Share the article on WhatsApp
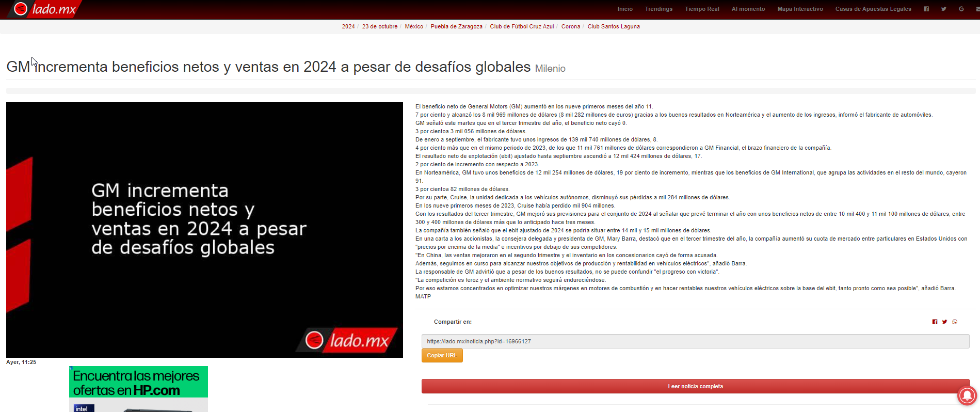The width and height of the screenshot is (980, 412). coord(955,322)
